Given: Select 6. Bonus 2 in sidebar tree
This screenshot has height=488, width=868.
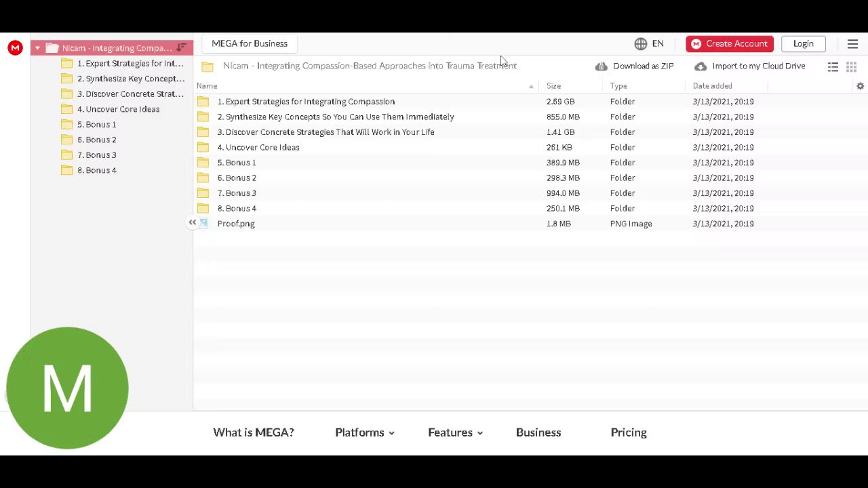Looking at the screenshot, I should (x=96, y=140).
